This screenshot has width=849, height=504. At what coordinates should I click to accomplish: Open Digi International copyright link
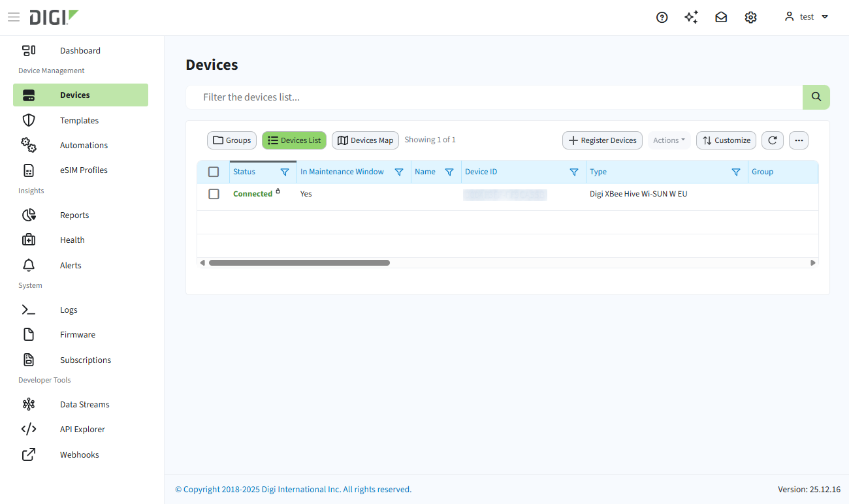click(x=293, y=489)
